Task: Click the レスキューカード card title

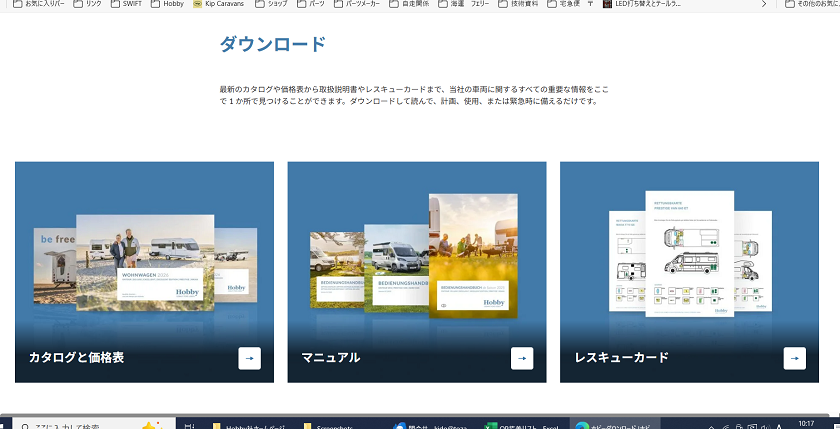Action: [621, 357]
